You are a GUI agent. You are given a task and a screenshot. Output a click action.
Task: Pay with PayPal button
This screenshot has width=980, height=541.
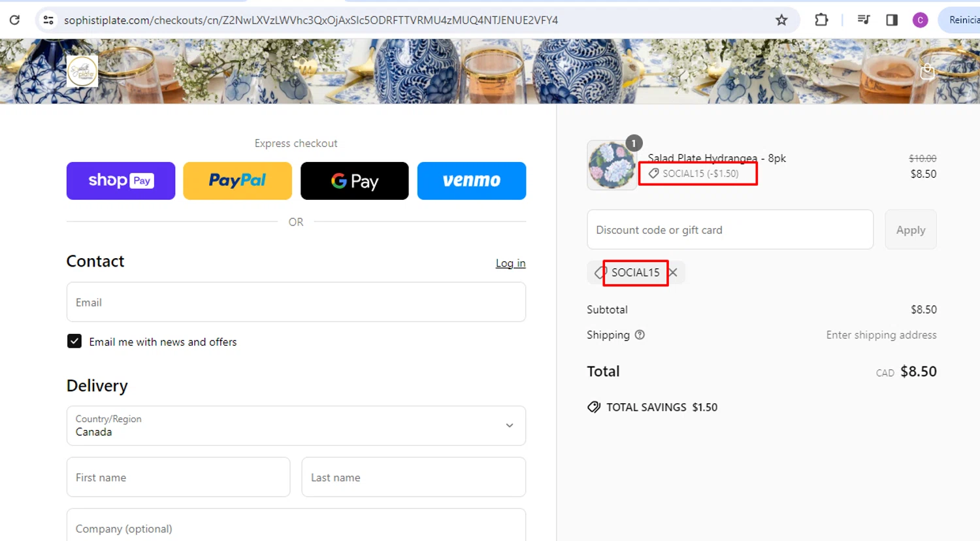[238, 181]
